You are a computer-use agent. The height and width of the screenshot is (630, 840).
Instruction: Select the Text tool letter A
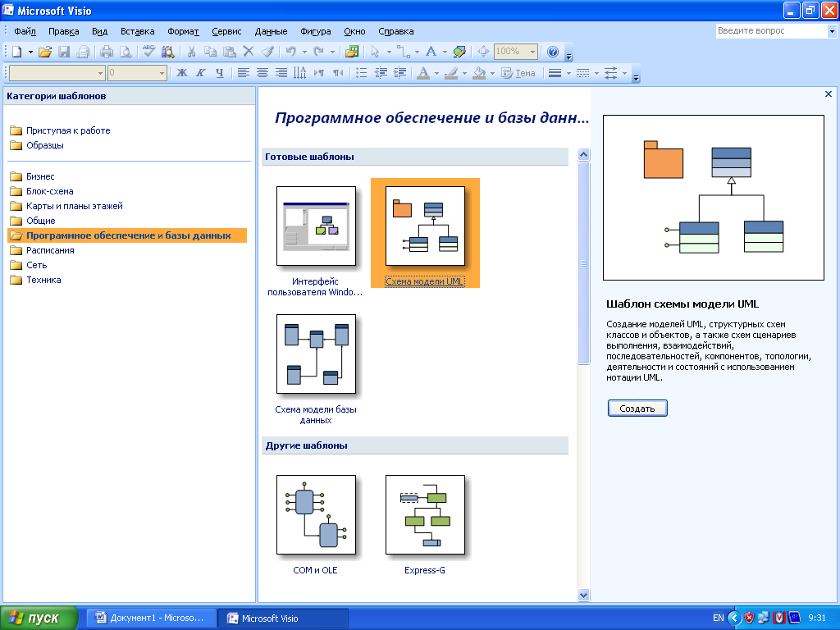(x=431, y=52)
